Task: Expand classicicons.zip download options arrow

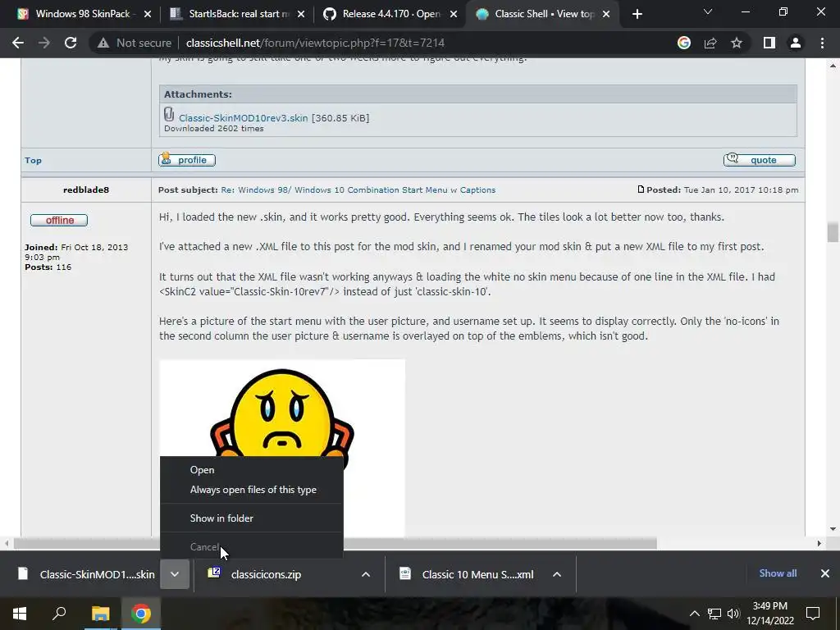Action: click(x=366, y=574)
